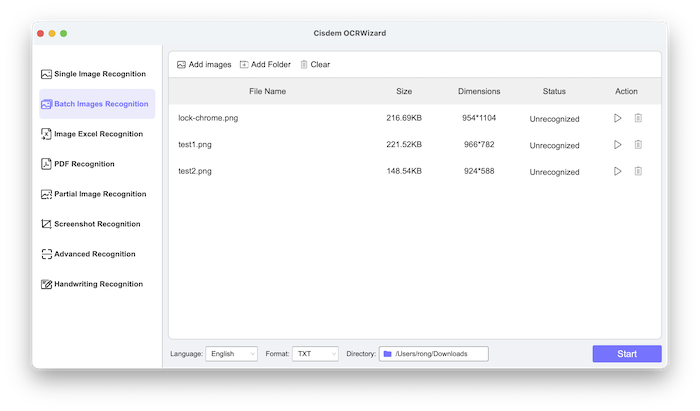This screenshot has height=411, width=700.
Task: Expand the Format dropdown showing TXT
Action: coord(315,354)
